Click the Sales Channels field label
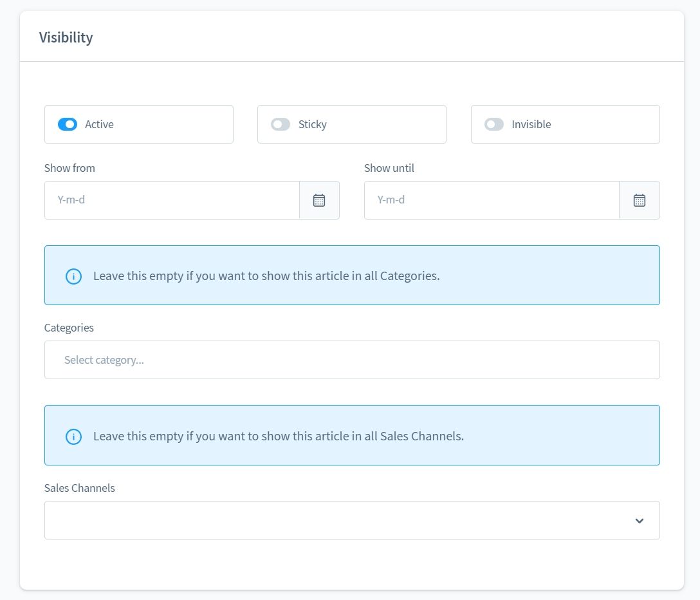700x600 pixels. [x=80, y=488]
